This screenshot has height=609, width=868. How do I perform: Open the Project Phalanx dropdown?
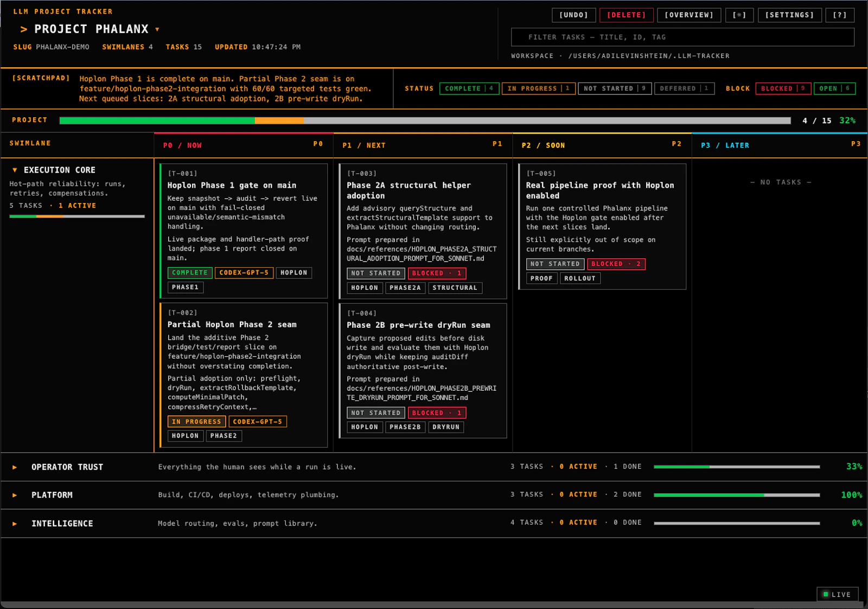[157, 30]
